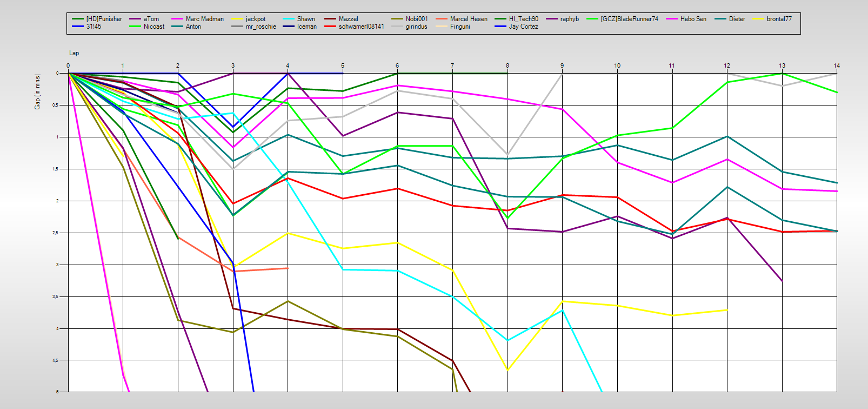This screenshot has height=409, width=868.
Task: Click the Lap axis title
Action: click(74, 53)
